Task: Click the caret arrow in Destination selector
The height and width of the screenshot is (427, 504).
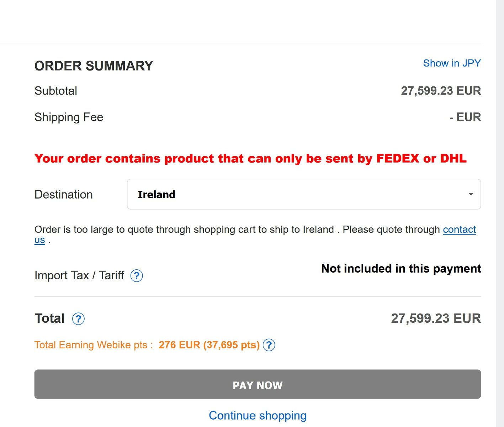Action: 471,194
